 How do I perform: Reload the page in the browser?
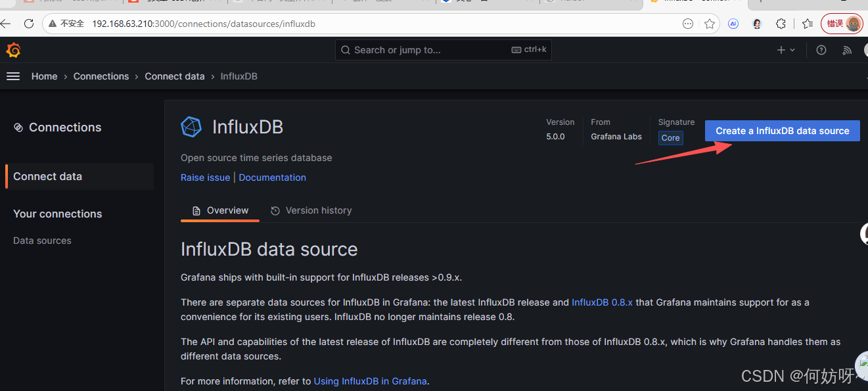[x=28, y=24]
